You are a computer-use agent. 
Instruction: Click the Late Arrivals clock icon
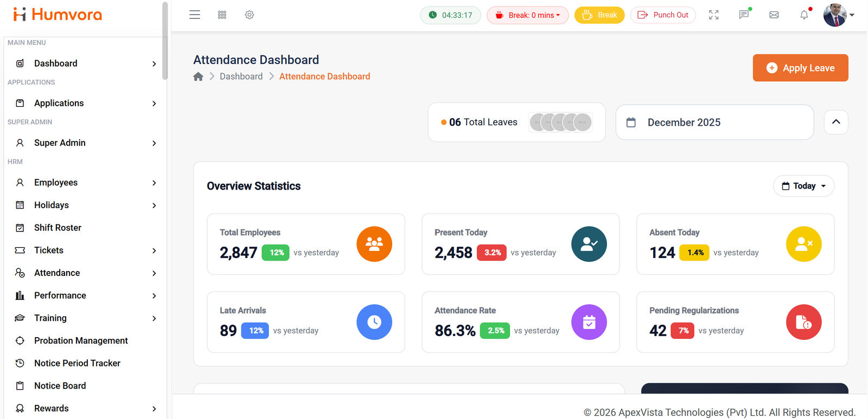pyautogui.click(x=374, y=322)
